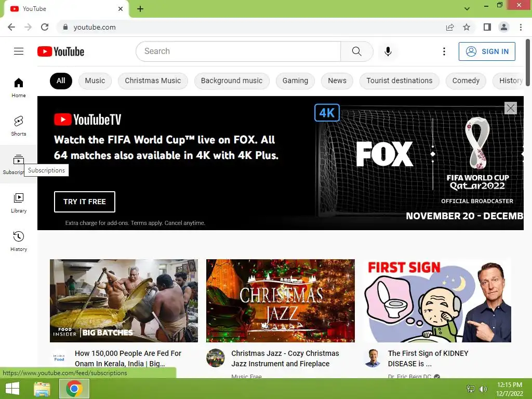
Task: Open the Kerala Onam cooking video thumbnail
Action: pyautogui.click(x=124, y=301)
